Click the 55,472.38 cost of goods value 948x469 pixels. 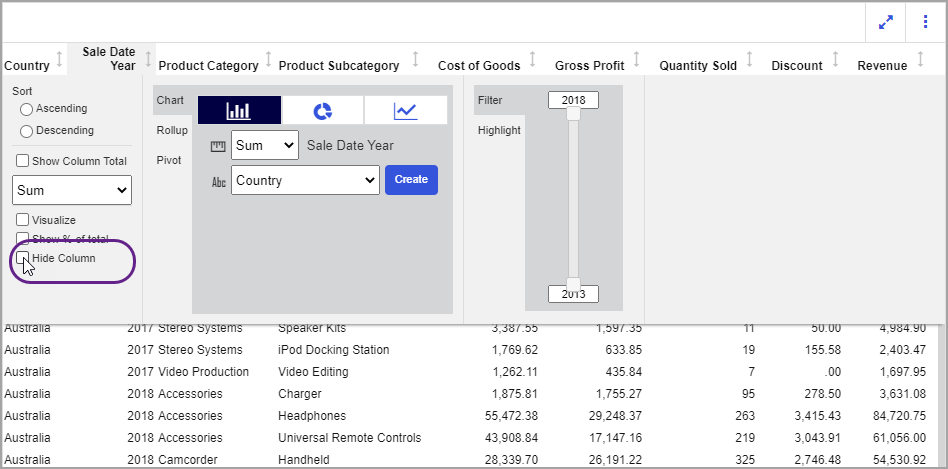pyautogui.click(x=511, y=416)
